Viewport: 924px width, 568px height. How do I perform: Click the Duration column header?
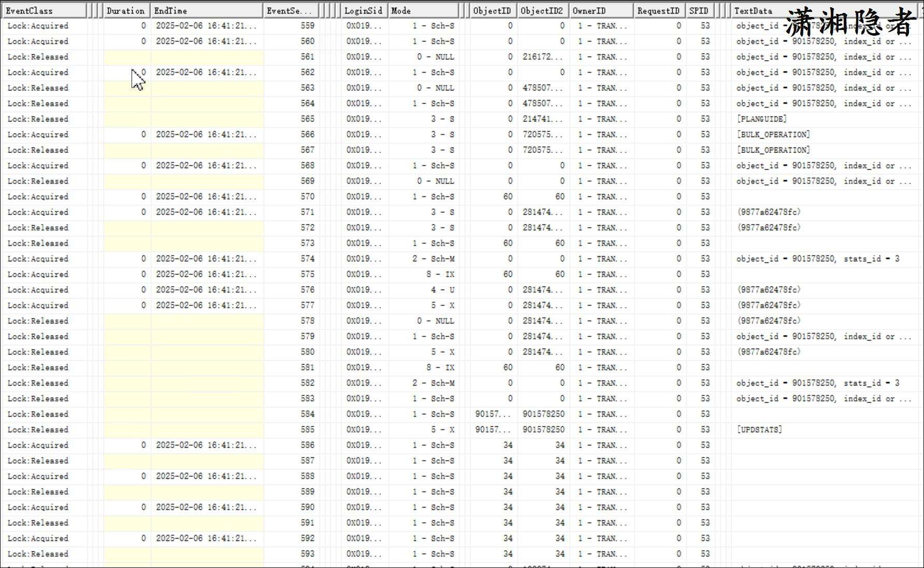point(125,10)
